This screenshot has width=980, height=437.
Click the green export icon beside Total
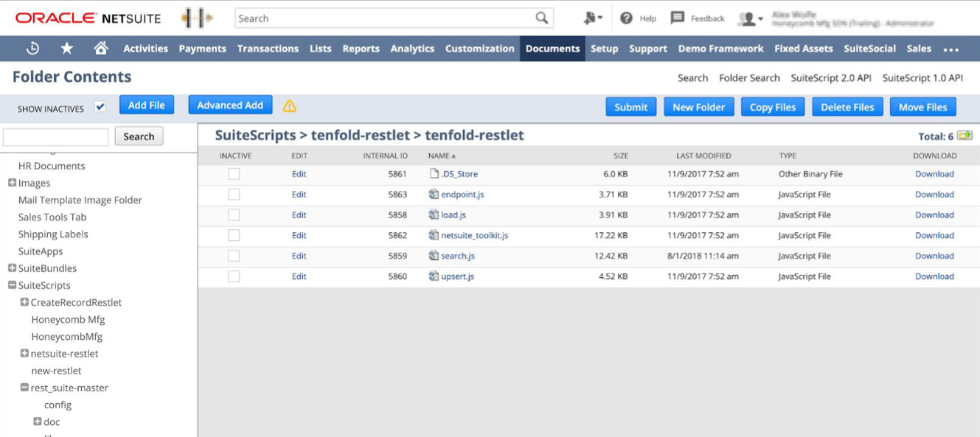click(x=965, y=136)
